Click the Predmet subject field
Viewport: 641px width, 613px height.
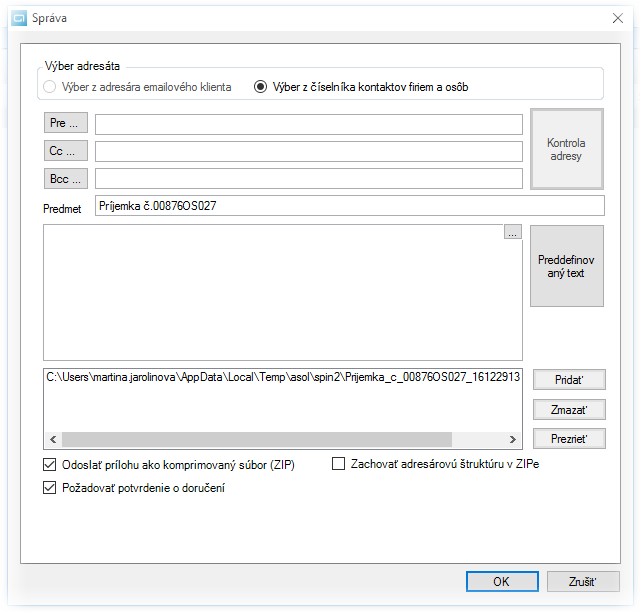pyautogui.click(x=349, y=205)
